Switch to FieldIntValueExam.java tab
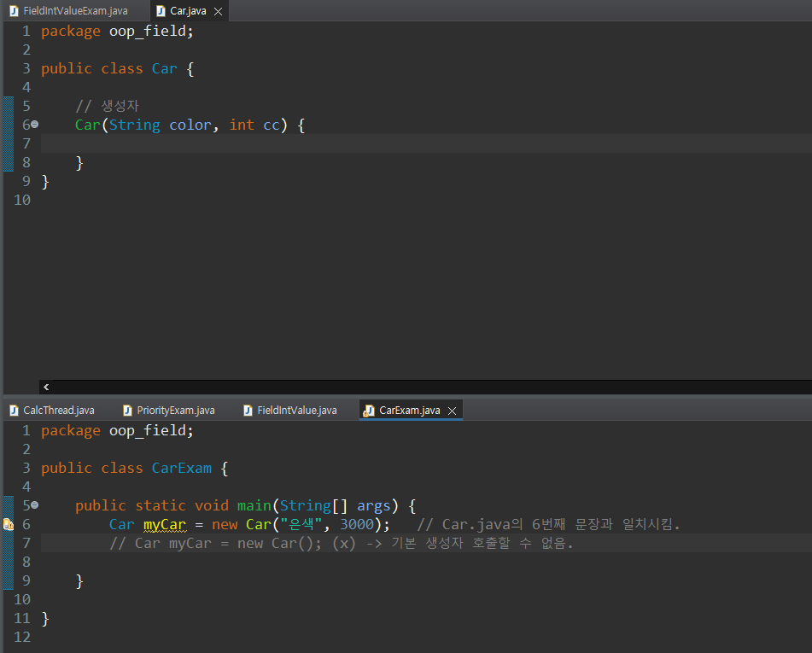This screenshot has width=812, height=653. (x=75, y=11)
